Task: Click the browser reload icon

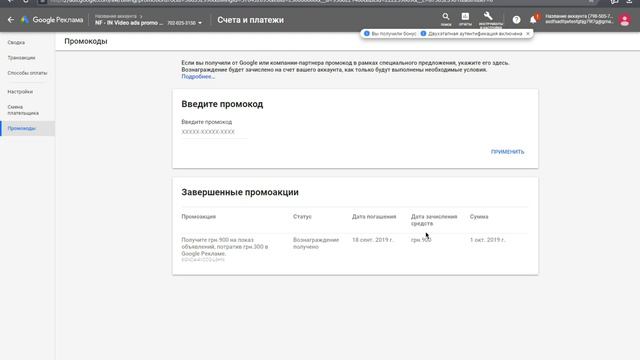Action: [x=26, y=2]
